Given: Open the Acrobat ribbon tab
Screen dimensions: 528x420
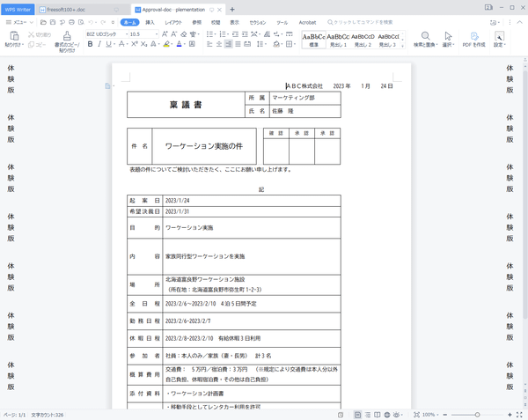Looking at the screenshot, I should coord(307,23).
